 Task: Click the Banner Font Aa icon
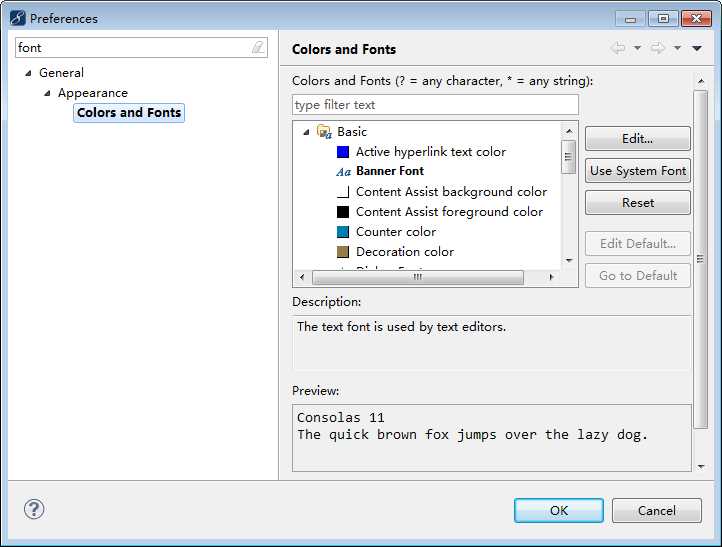(344, 172)
